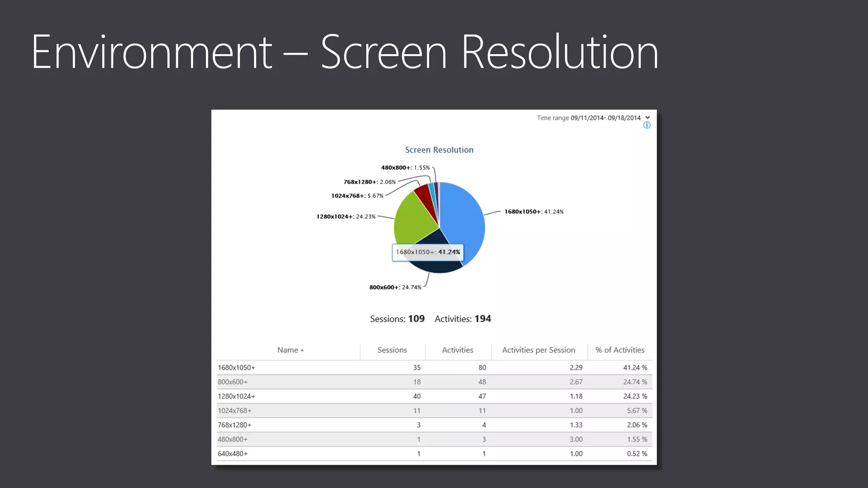Click sessions value 40 in 1280x1024+ row
This screenshot has height=488, width=868.
click(417, 396)
